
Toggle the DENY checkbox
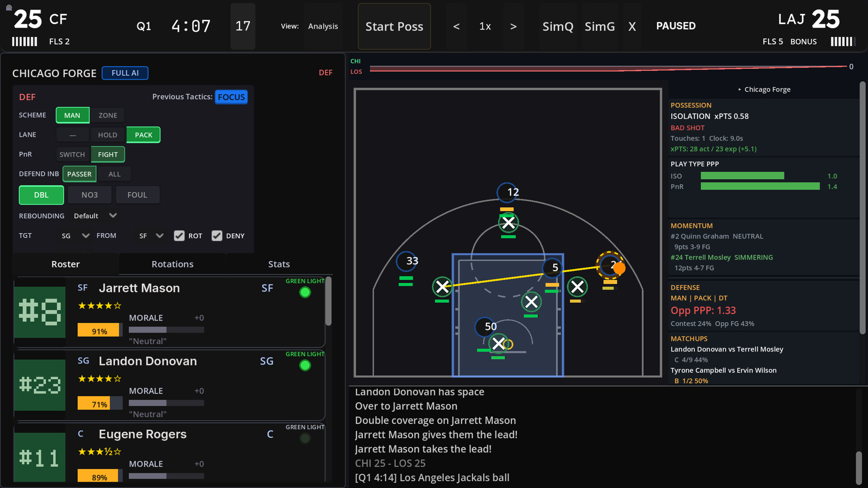(x=217, y=236)
